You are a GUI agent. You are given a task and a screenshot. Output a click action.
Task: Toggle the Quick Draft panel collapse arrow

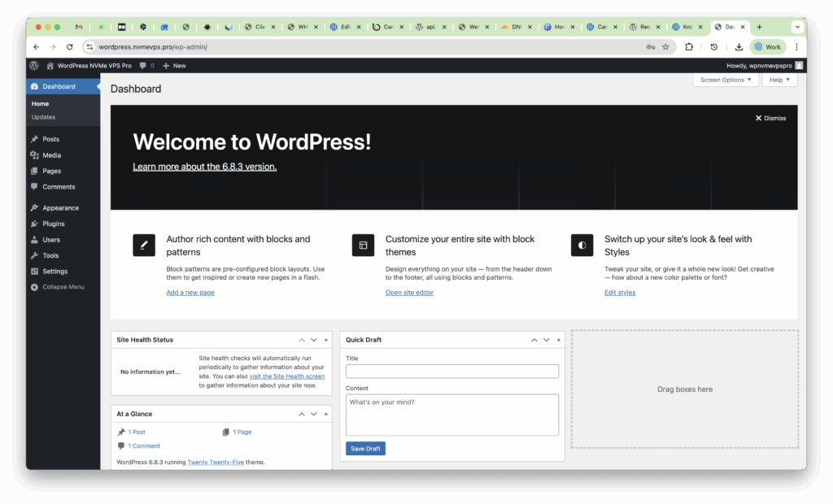point(559,340)
